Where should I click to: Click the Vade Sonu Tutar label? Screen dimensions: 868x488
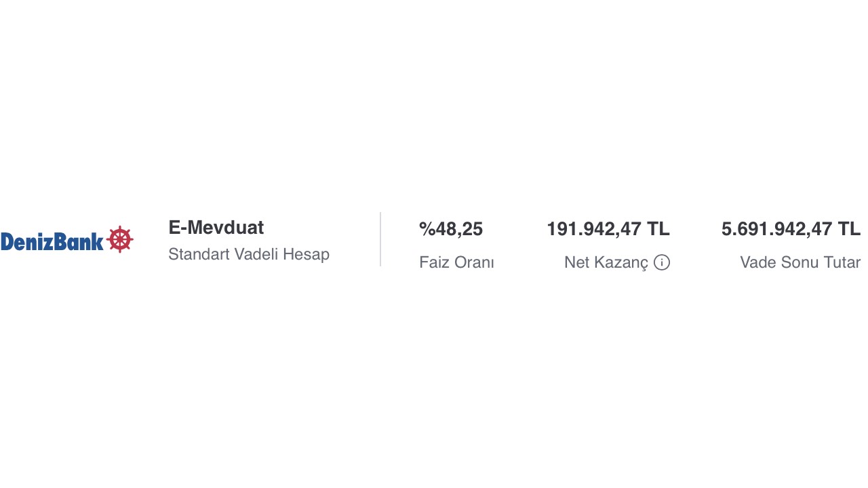coord(800,262)
